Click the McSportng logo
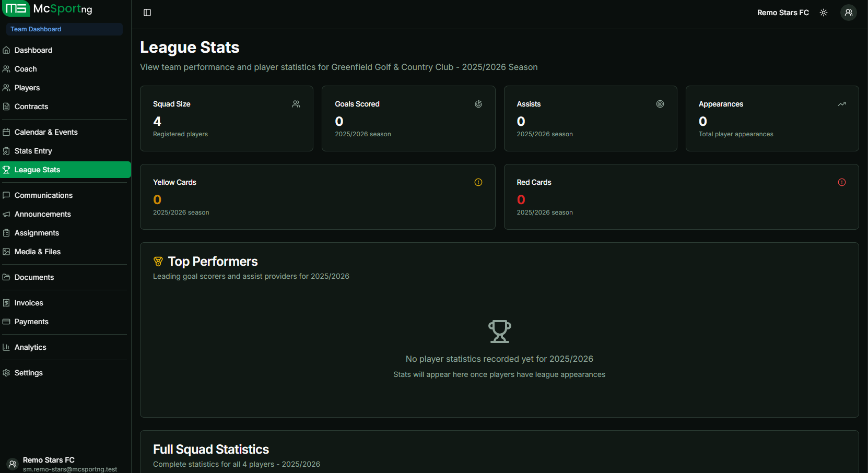This screenshot has height=473, width=868. [48, 9]
